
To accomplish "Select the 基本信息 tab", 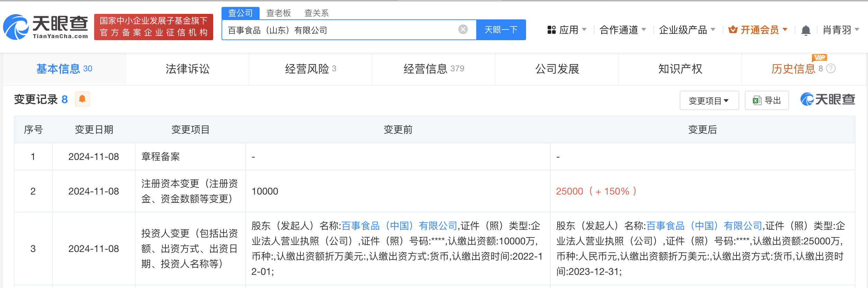I will [64, 69].
